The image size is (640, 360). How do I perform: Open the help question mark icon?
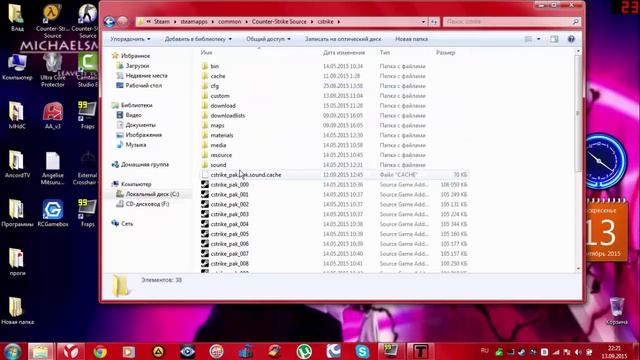click(571, 39)
